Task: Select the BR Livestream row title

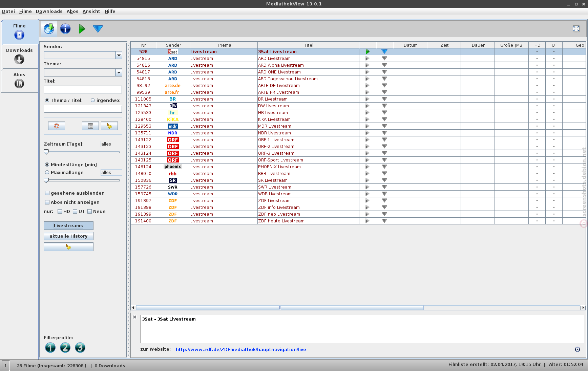Action: [273, 99]
